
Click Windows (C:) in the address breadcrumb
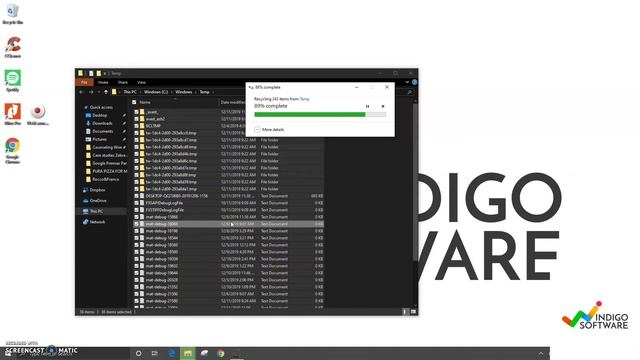click(x=156, y=92)
